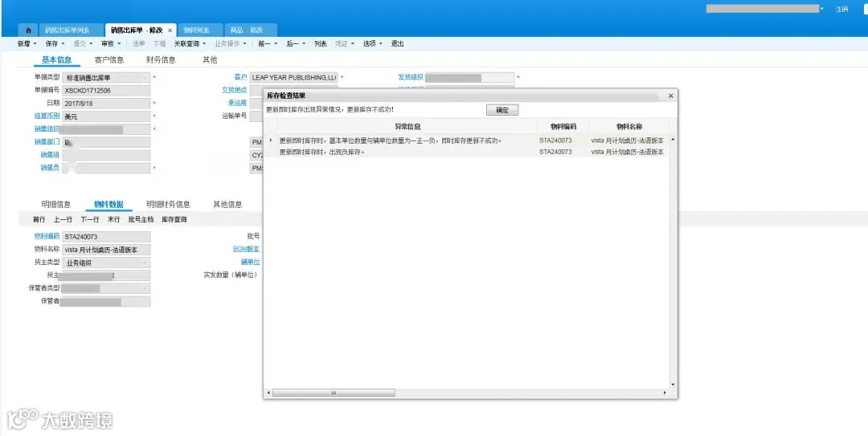Follow the 销售员 field link
The image size is (868, 436).
[49, 168]
